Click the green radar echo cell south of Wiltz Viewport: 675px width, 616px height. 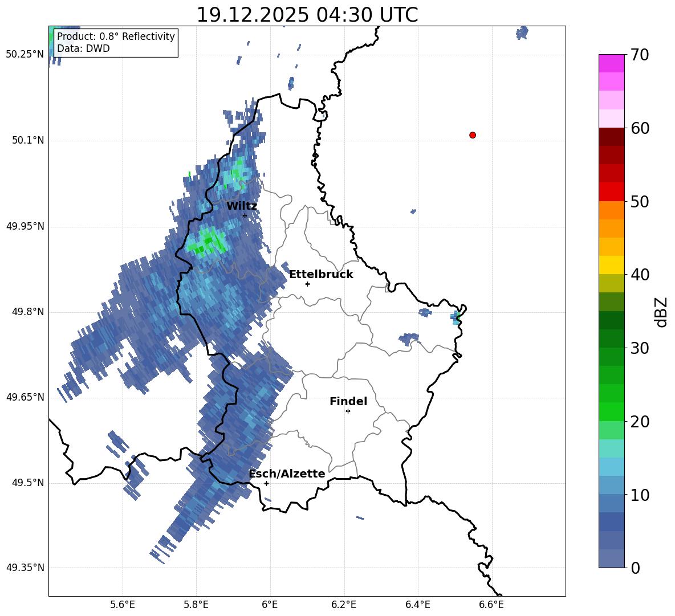[208, 242]
